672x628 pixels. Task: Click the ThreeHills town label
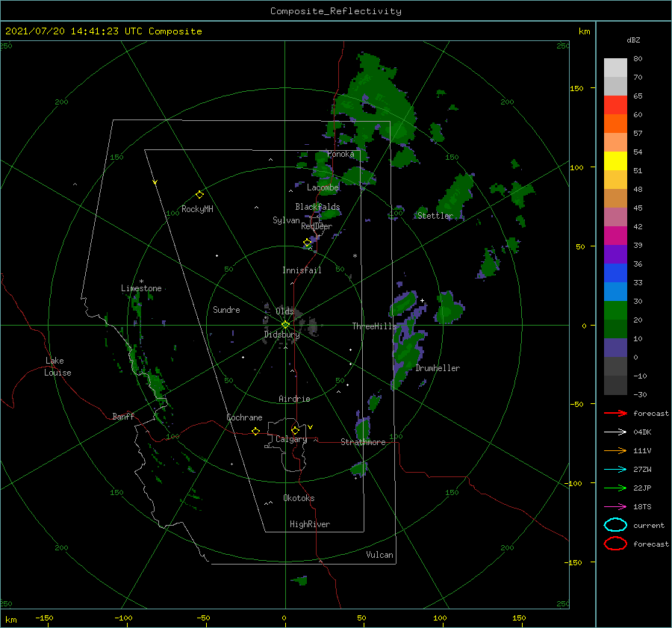point(375,326)
